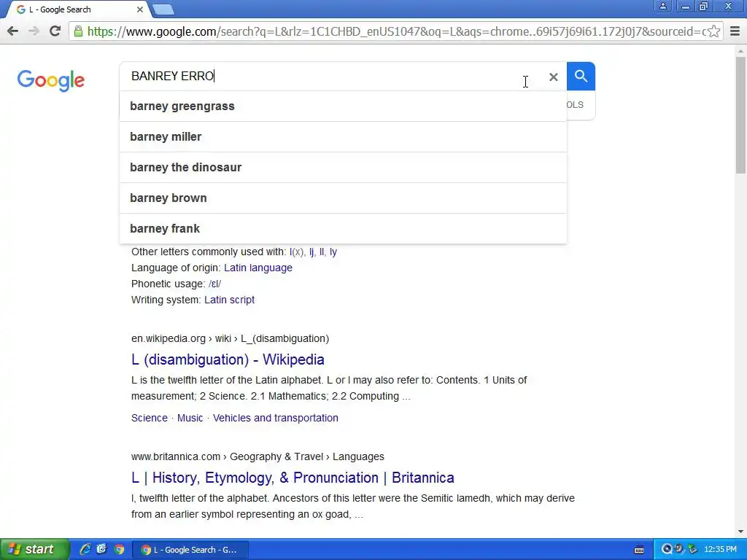Viewport: 747px width, 560px height.
Task: Go back with the browser back arrow
Action: [13, 31]
